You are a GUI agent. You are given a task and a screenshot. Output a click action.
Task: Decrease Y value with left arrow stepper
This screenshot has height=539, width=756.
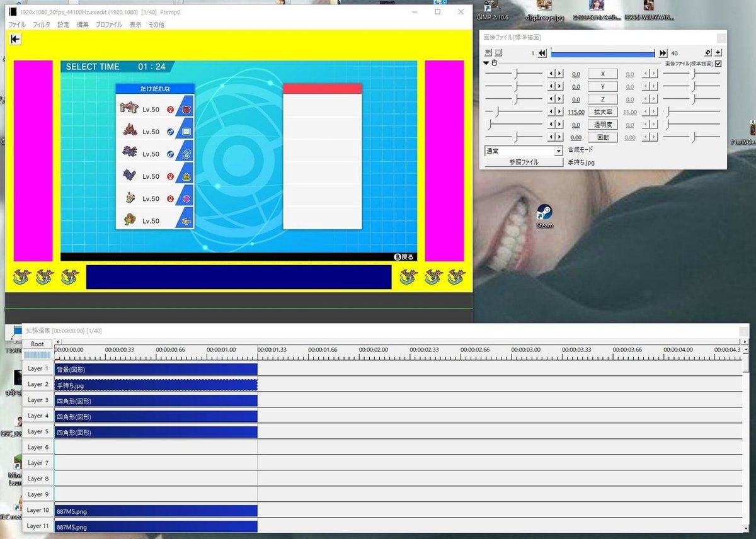coord(551,86)
